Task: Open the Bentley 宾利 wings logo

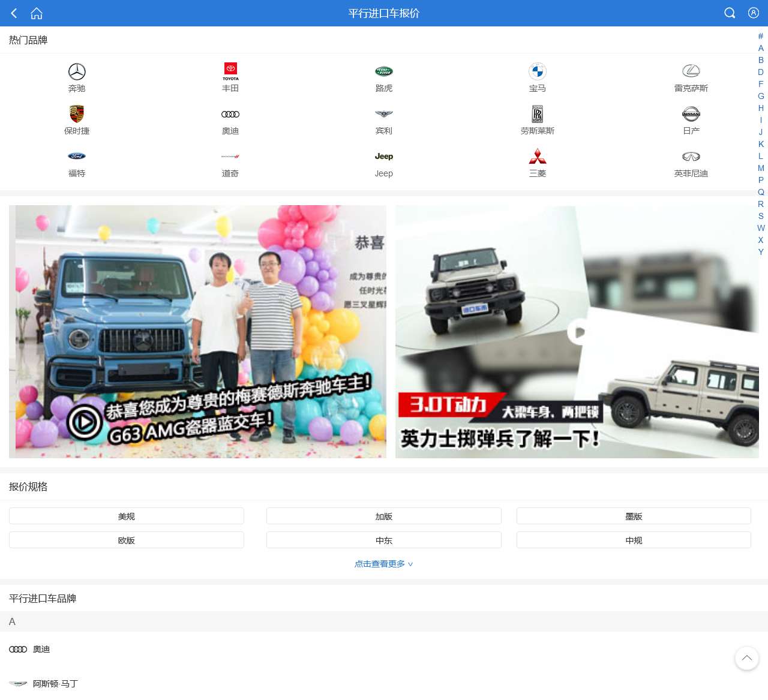Action: click(x=384, y=114)
